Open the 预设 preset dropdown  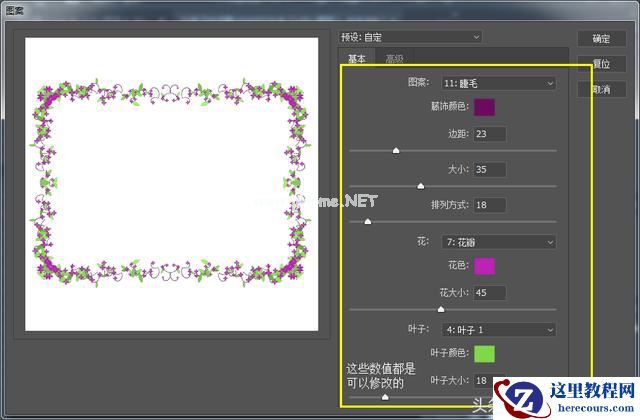click(x=410, y=37)
